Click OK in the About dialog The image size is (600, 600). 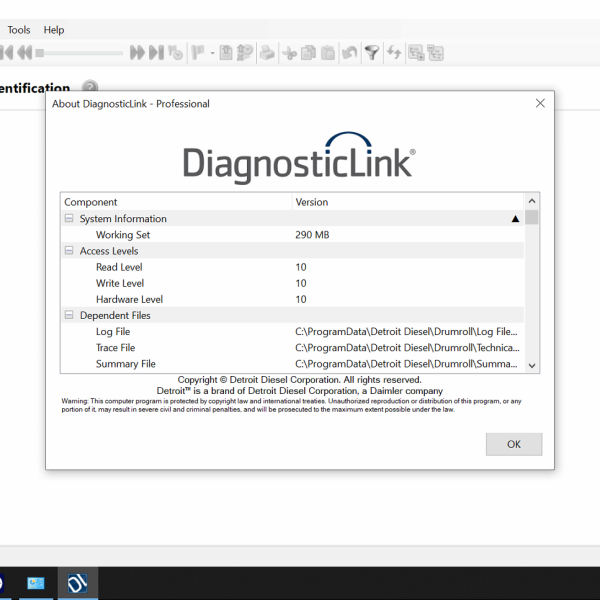514,444
